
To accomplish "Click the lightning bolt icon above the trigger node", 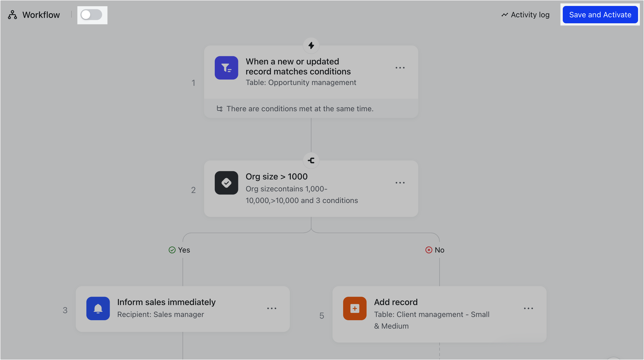I will point(311,45).
